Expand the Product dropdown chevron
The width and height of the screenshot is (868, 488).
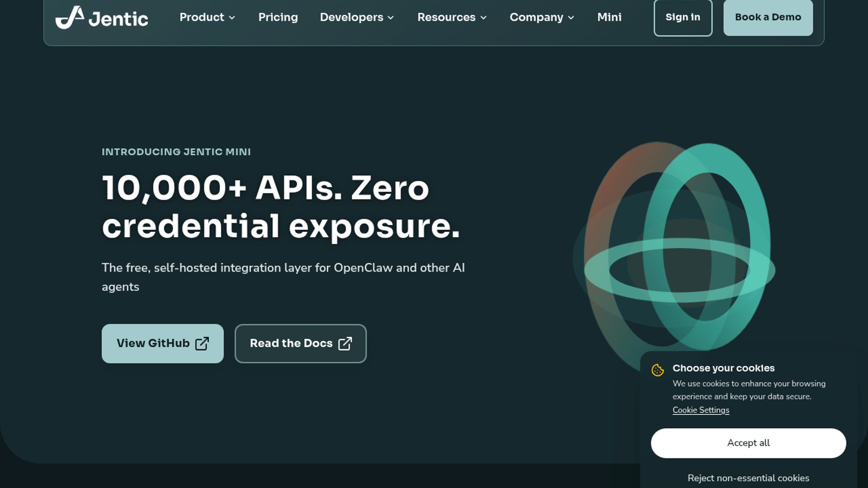coord(232,18)
